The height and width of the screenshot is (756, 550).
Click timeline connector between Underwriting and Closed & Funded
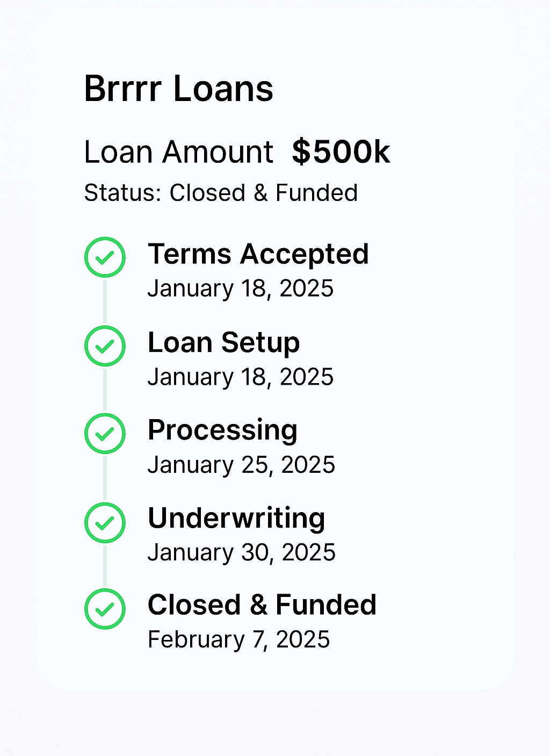(x=105, y=565)
